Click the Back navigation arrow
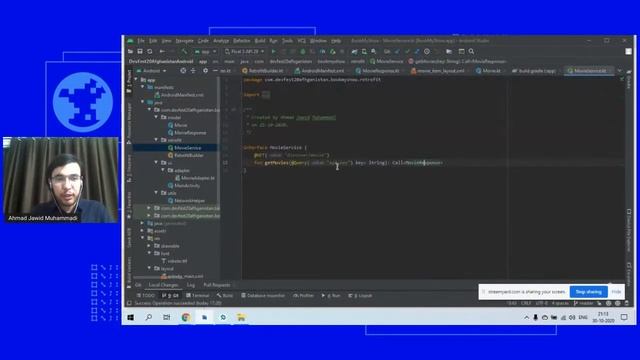Image resolution: width=640 pixels, height=360 pixels. pos(162,51)
